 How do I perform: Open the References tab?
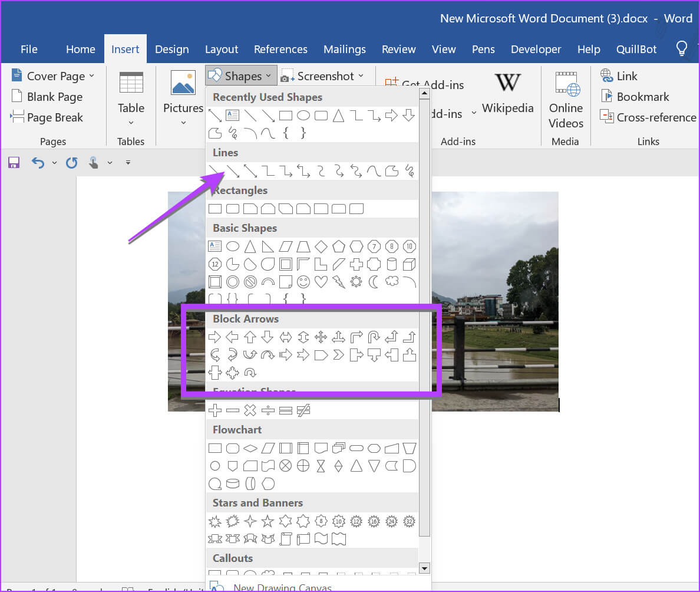click(280, 49)
